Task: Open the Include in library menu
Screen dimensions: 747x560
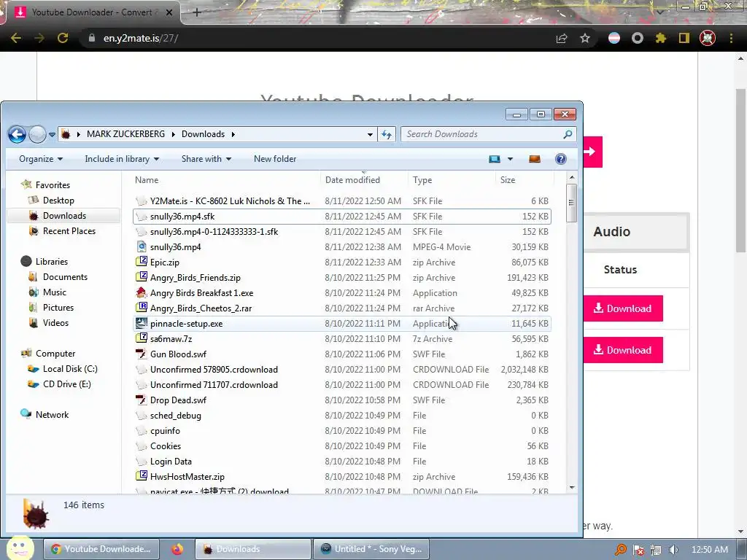Action: click(122, 159)
